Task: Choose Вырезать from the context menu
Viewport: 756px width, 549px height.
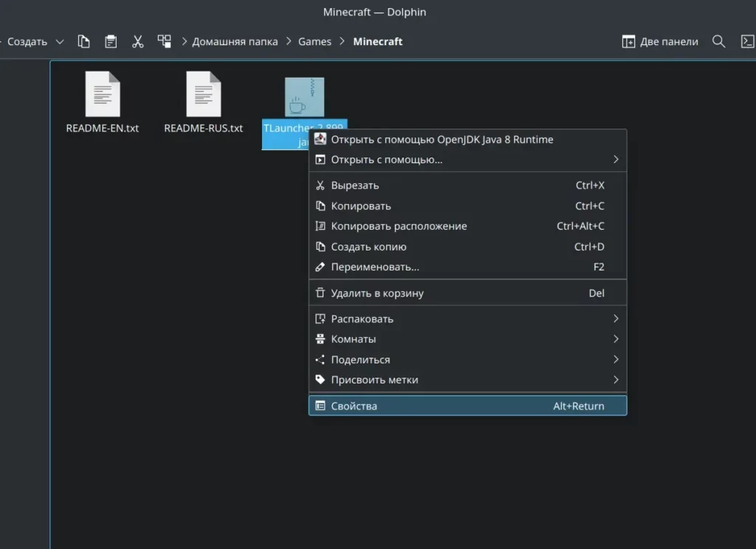Action: pos(467,185)
